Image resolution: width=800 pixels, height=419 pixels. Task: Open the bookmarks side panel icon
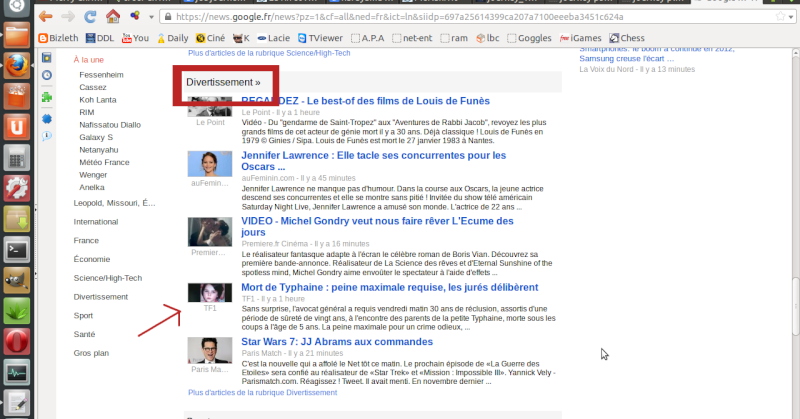46,57
